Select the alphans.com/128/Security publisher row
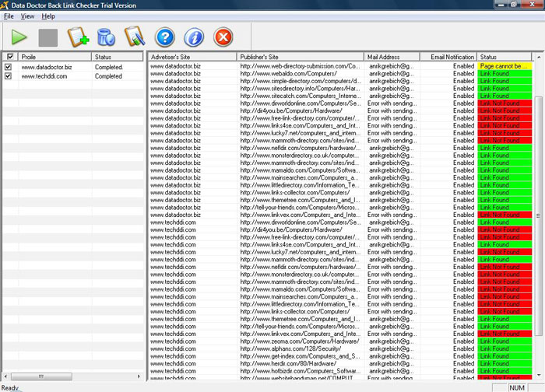545x392 pixels. [340, 348]
